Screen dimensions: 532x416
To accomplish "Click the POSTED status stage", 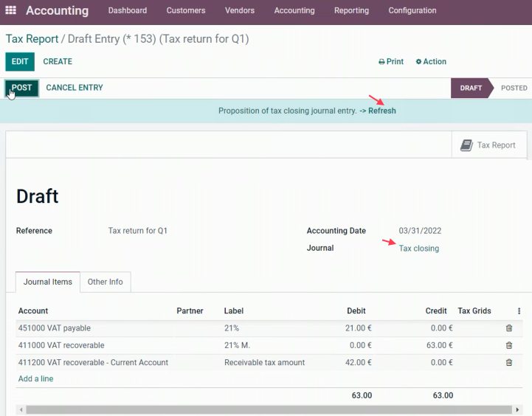I will point(514,88).
